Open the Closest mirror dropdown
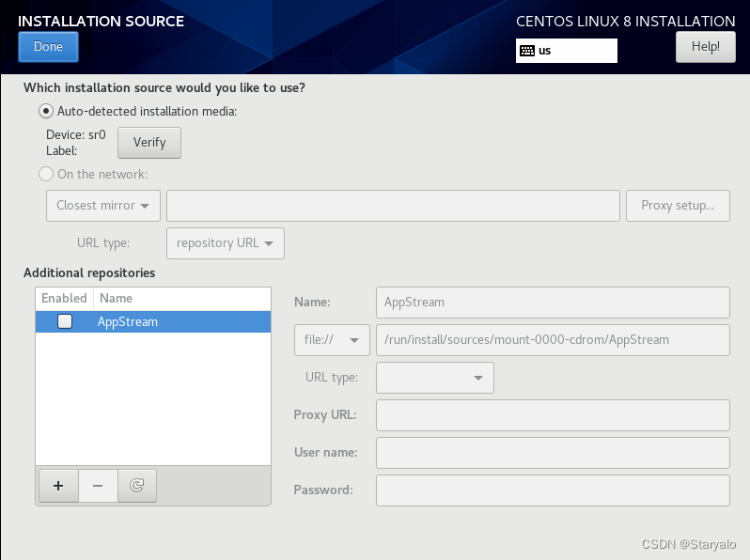The width and height of the screenshot is (750, 560). click(x=103, y=206)
